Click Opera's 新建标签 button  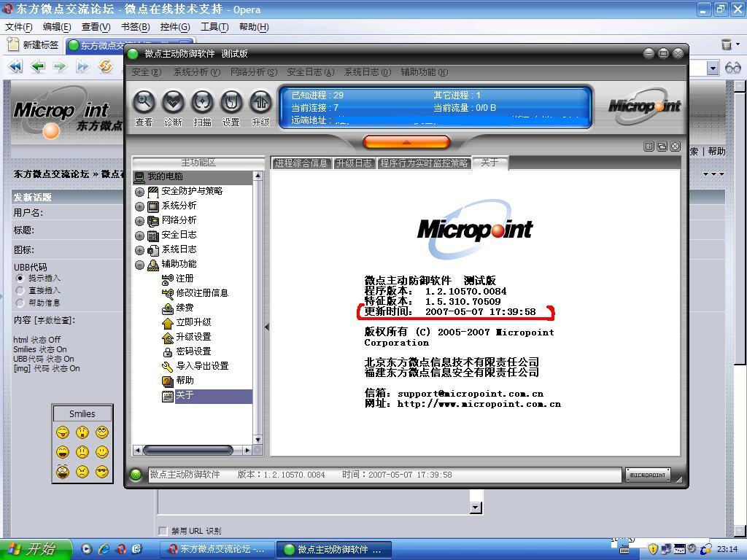tap(34, 45)
